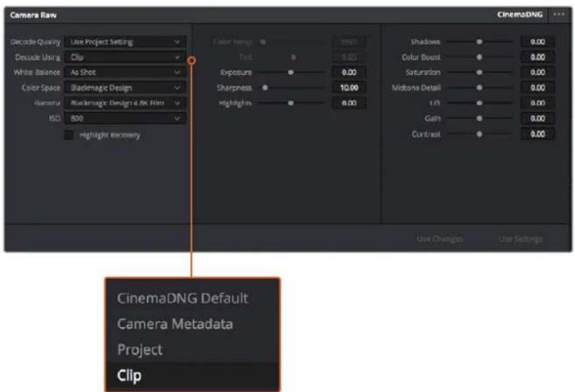Open the Decode Using dropdown
Screen dimensions: 575x392
click(125, 58)
